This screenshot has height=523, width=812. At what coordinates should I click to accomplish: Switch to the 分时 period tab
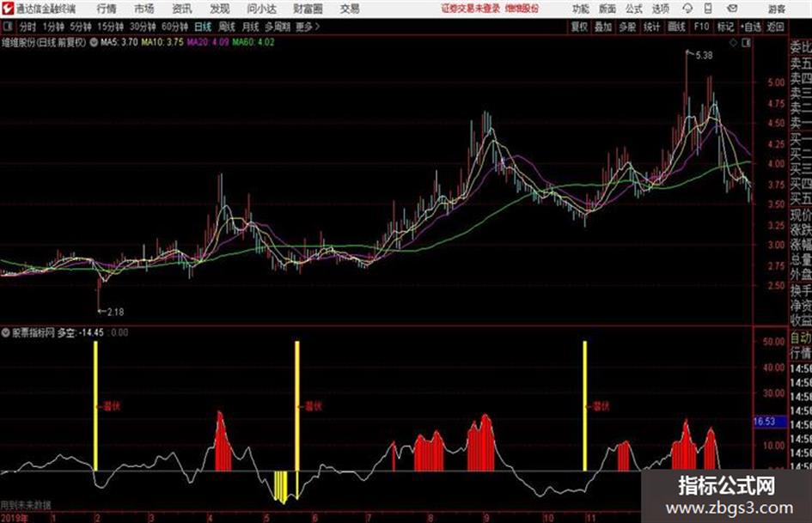click(x=27, y=27)
